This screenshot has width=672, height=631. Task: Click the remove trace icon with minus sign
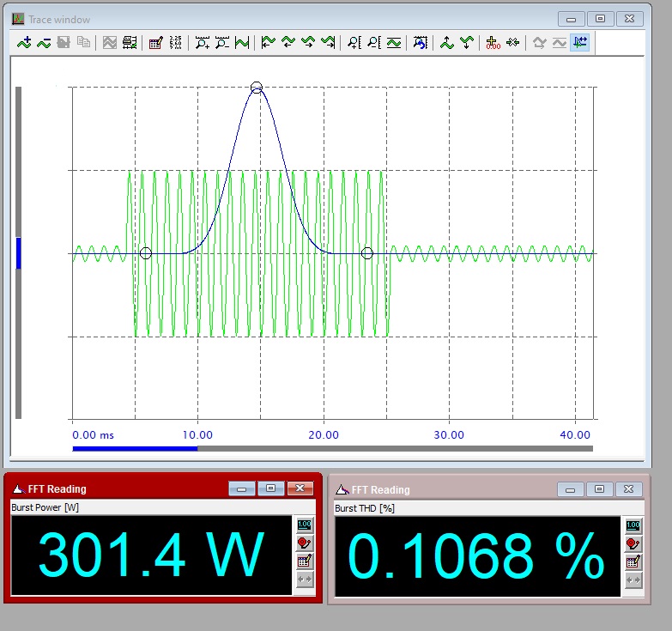coord(44,42)
